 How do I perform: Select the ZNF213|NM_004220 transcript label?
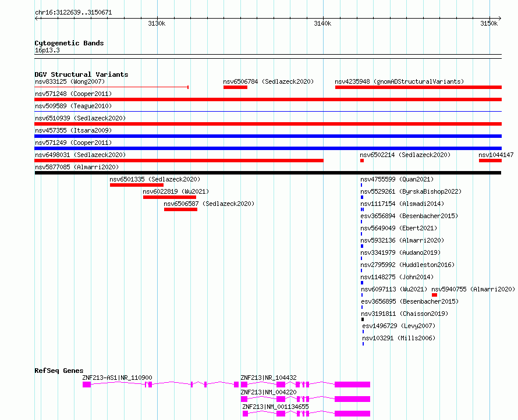tap(268, 392)
